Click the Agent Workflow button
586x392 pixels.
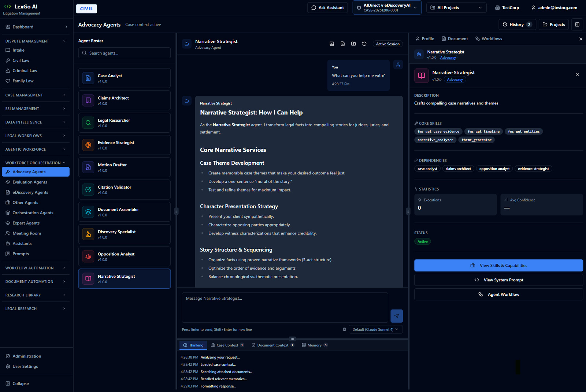pyautogui.click(x=498, y=295)
